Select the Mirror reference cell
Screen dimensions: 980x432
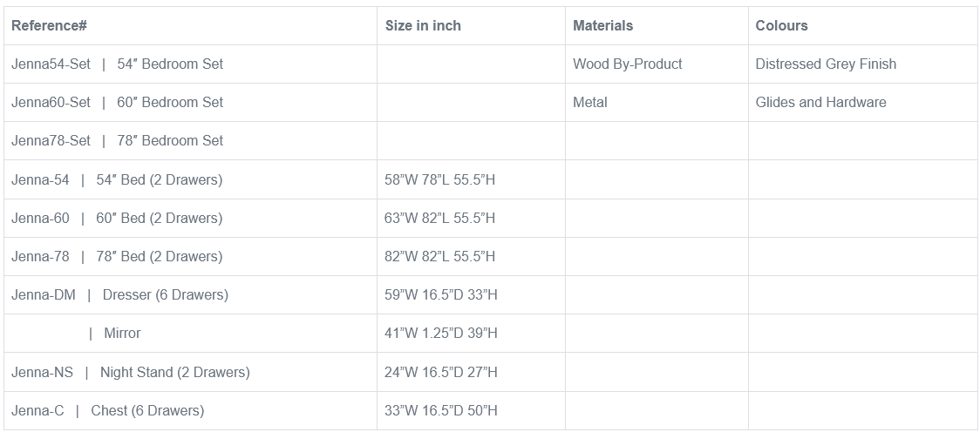coord(121,333)
